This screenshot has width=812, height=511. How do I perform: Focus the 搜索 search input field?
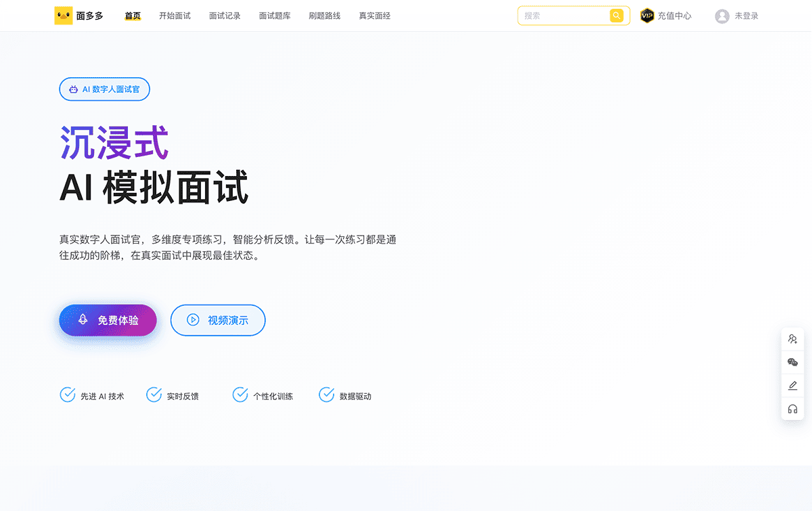click(x=563, y=16)
